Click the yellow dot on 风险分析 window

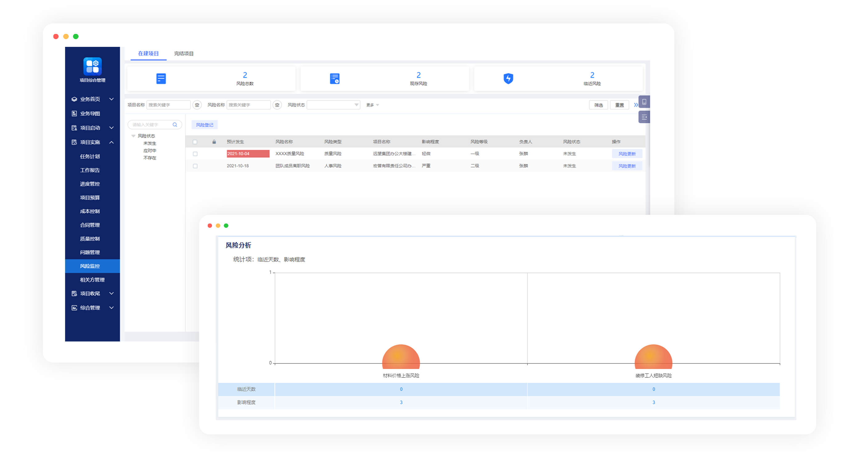(218, 226)
